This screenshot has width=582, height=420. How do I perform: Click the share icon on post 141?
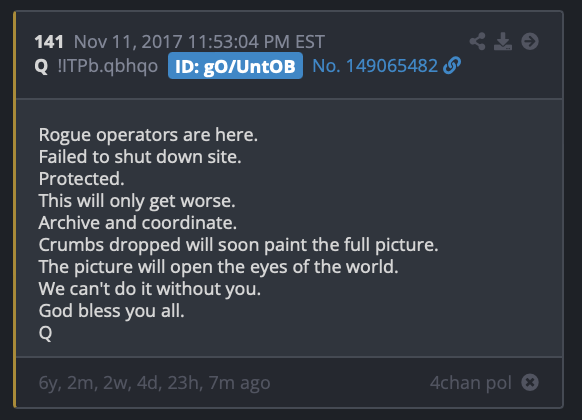pos(477,41)
